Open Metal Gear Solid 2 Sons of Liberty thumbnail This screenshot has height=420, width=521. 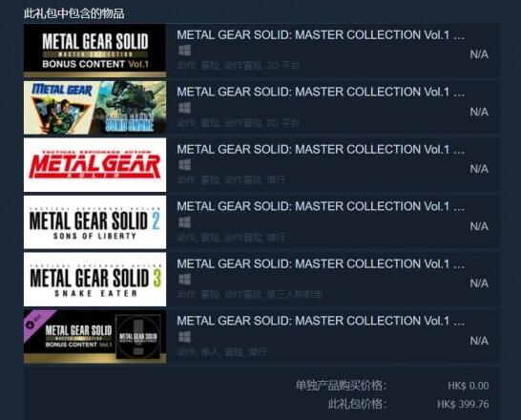click(94, 222)
